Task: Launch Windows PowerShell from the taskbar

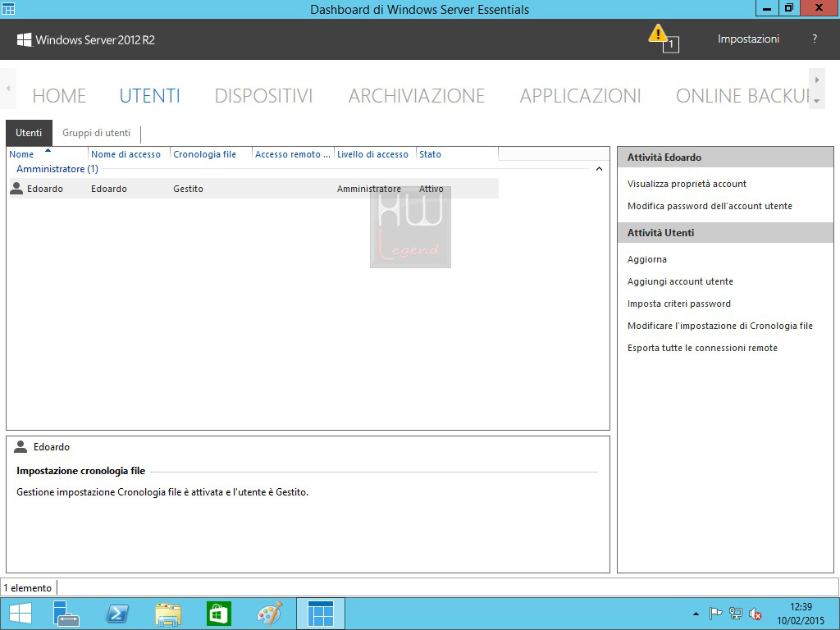Action: 117,614
